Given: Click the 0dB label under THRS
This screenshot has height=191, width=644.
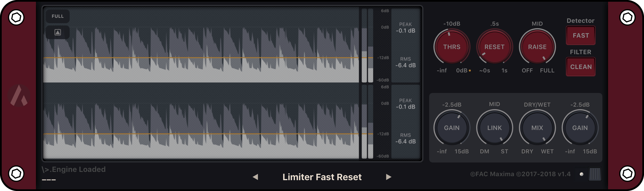Looking at the screenshot, I should (462, 70).
